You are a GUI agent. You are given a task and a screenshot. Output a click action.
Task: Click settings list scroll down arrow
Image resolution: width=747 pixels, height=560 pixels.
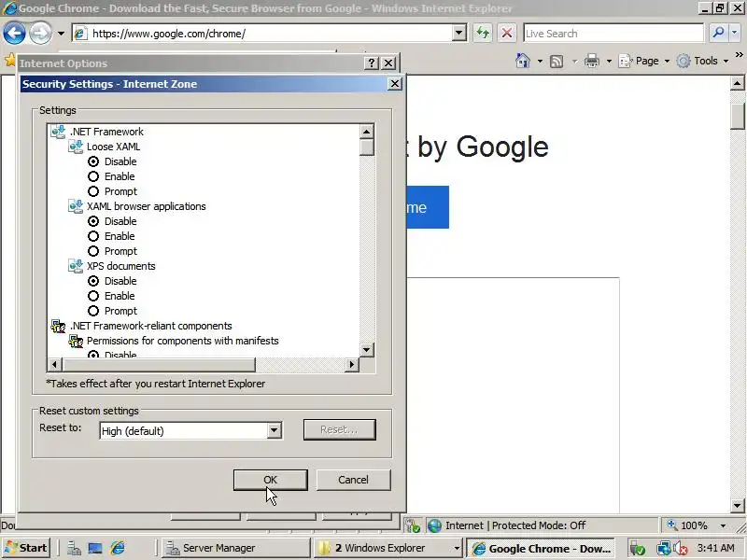(366, 349)
